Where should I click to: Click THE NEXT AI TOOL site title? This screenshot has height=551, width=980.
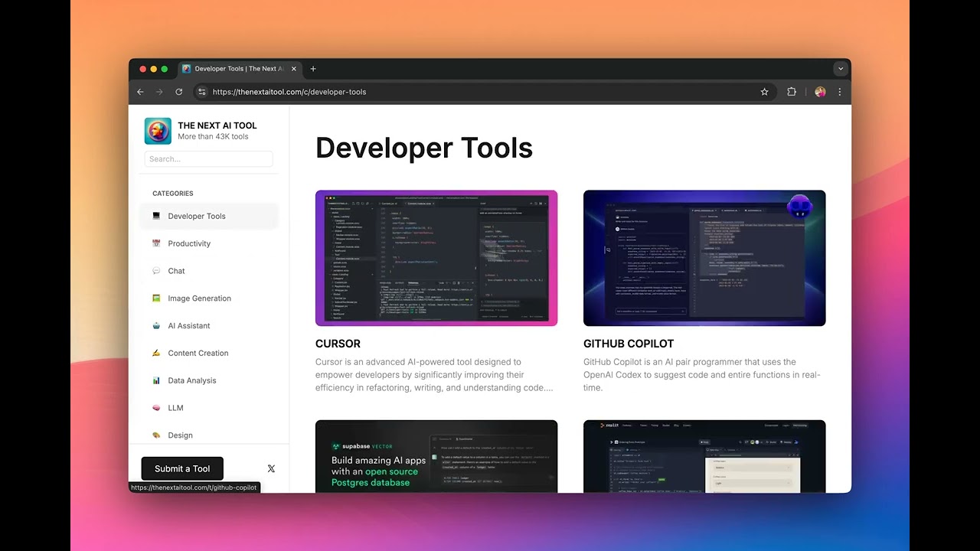pos(217,126)
